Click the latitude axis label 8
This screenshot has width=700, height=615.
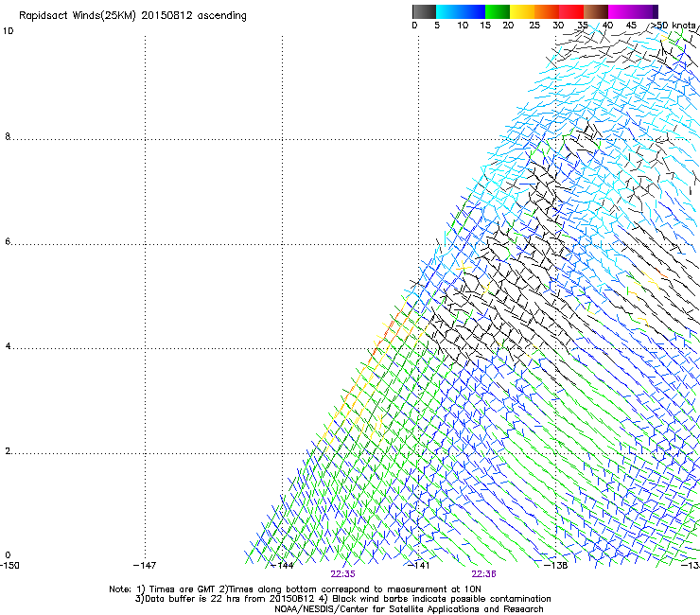click(x=8, y=136)
